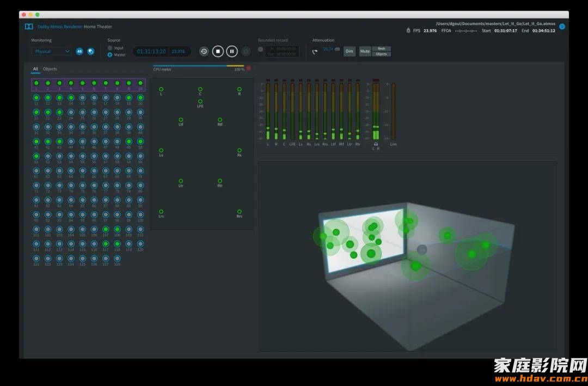Click object 128 in the grid

[117, 259]
